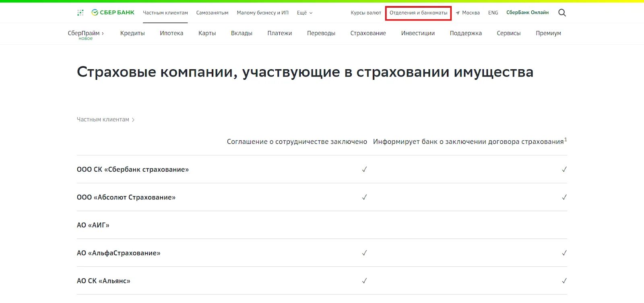Click the АО СК «Альянс» row name
Image resolution: width=644 pixels, height=303 pixels.
pyautogui.click(x=103, y=281)
